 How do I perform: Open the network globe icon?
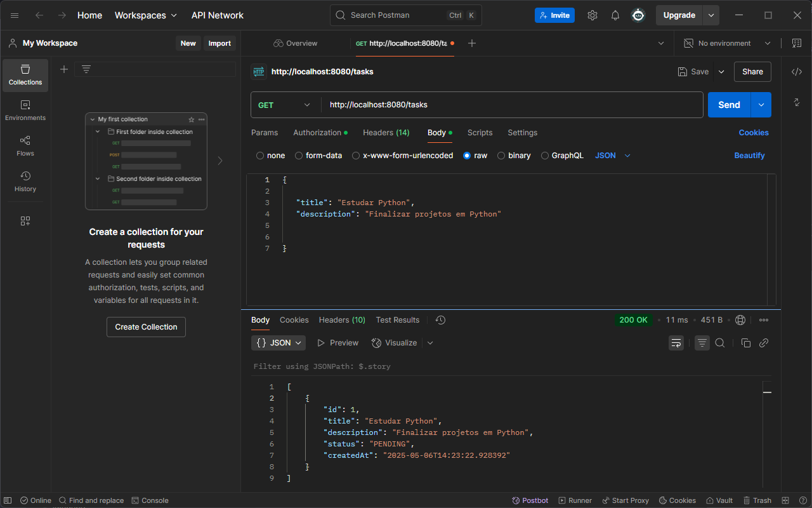coord(740,320)
